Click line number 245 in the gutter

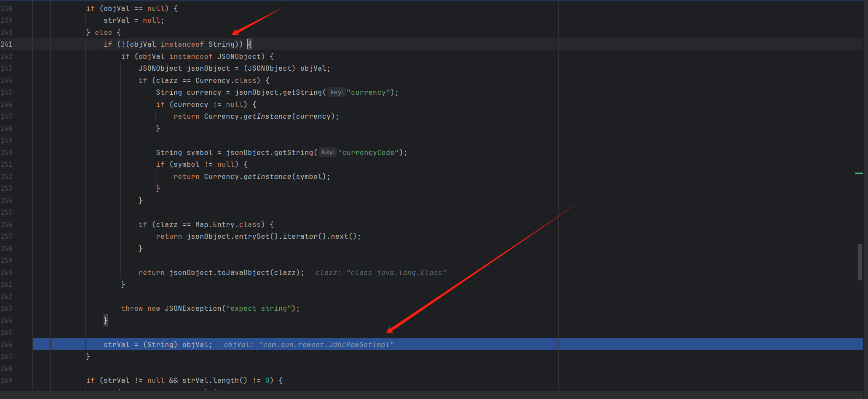coord(7,92)
